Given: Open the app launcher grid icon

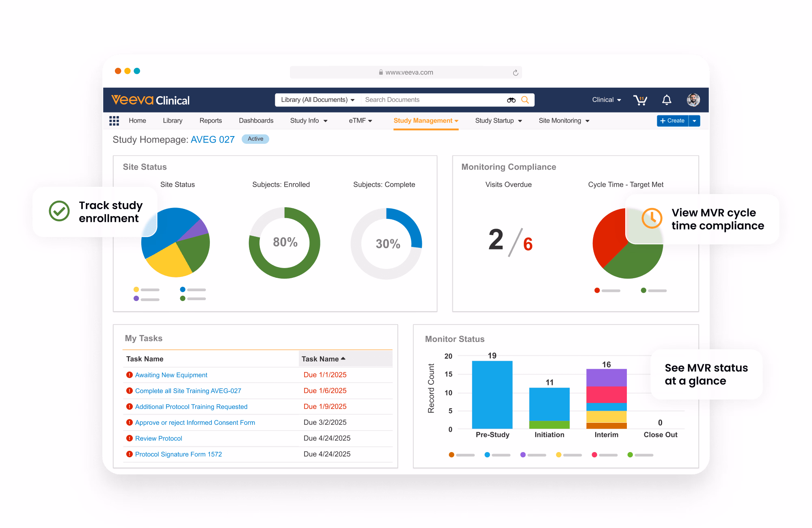Looking at the screenshot, I should click(114, 121).
